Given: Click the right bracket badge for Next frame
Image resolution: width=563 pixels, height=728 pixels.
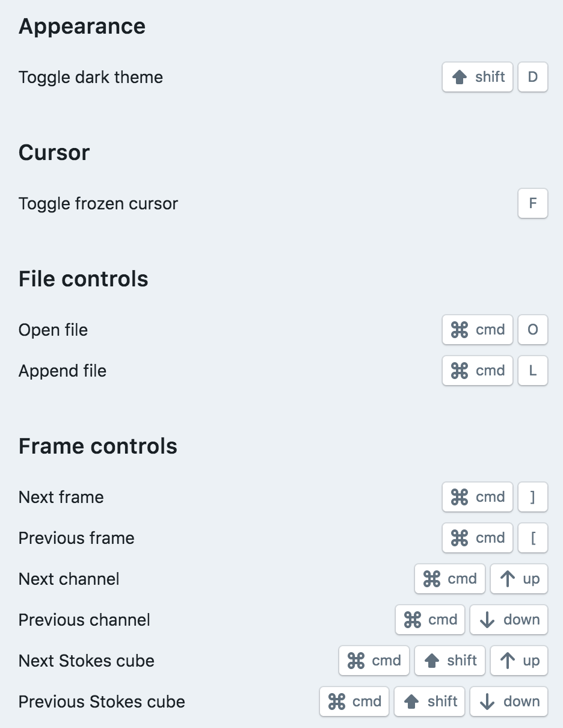Looking at the screenshot, I should click(532, 497).
